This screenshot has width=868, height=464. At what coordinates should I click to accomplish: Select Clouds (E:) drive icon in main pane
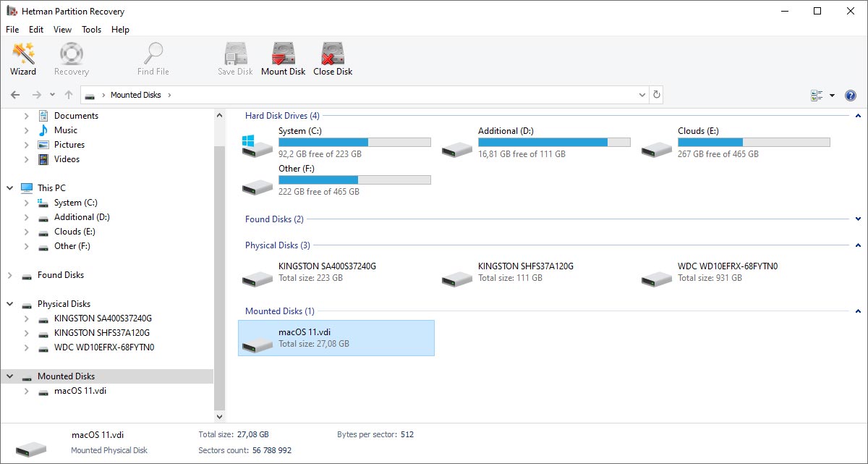pyautogui.click(x=657, y=149)
